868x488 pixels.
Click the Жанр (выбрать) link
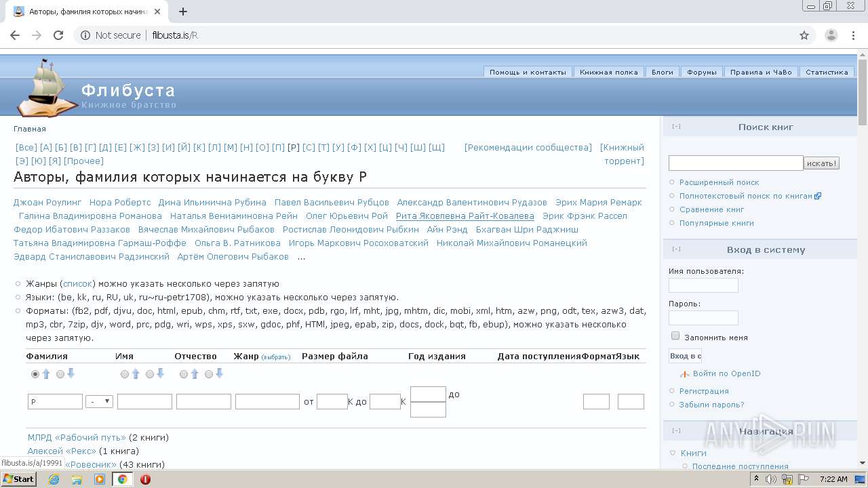[x=275, y=357]
